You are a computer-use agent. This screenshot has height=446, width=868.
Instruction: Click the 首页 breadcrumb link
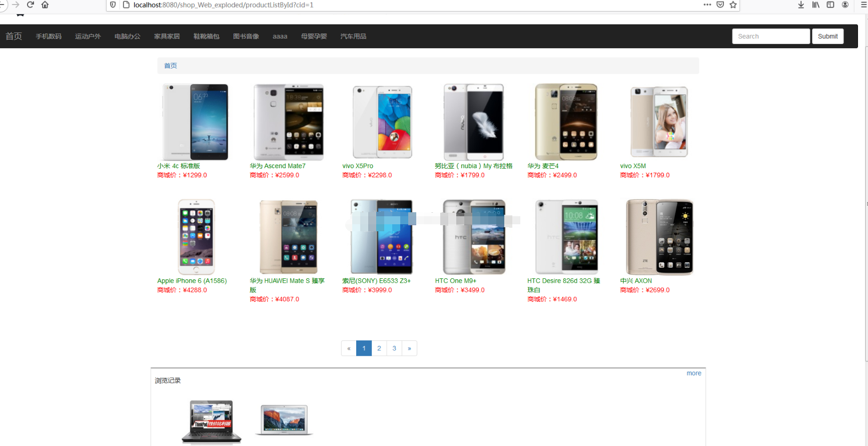(x=171, y=66)
